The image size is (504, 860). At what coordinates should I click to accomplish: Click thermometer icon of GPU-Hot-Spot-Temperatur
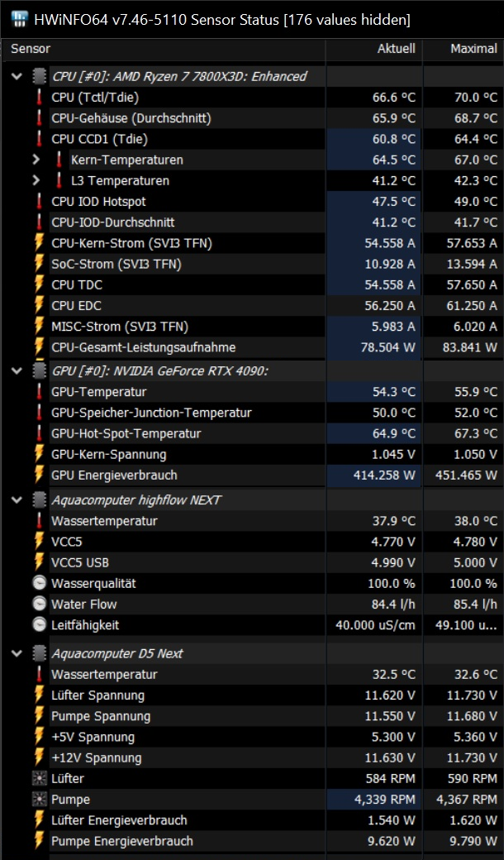(x=39, y=433)
